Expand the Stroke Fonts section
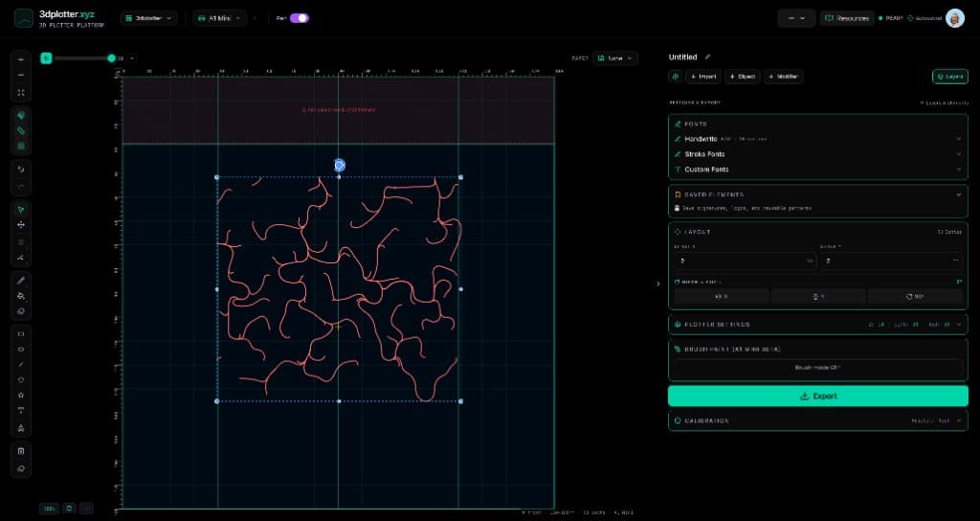 (817, 154)
